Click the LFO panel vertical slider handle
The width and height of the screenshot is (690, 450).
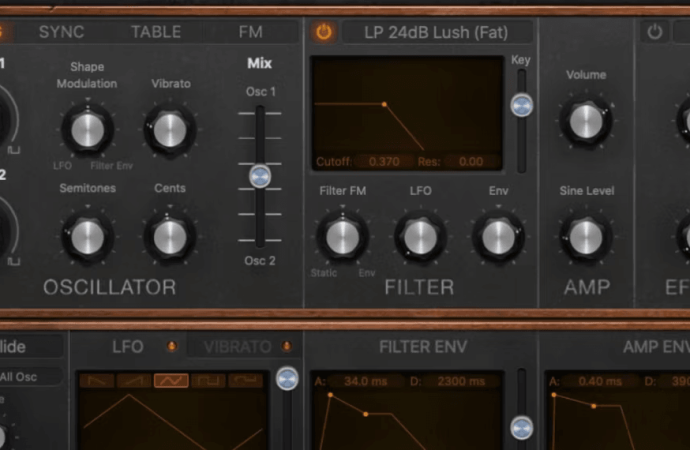[x=287, y=379]
